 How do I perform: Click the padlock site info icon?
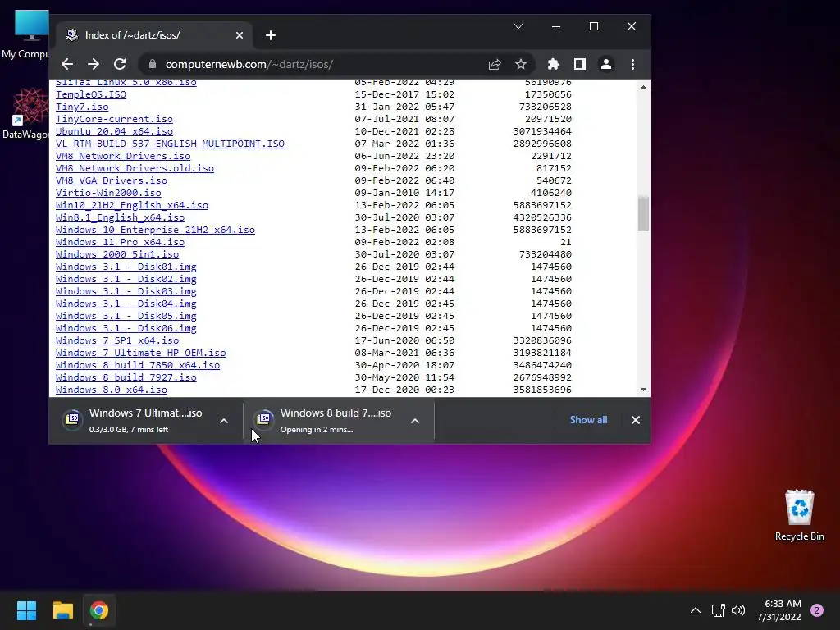click(x=153, y=64)
